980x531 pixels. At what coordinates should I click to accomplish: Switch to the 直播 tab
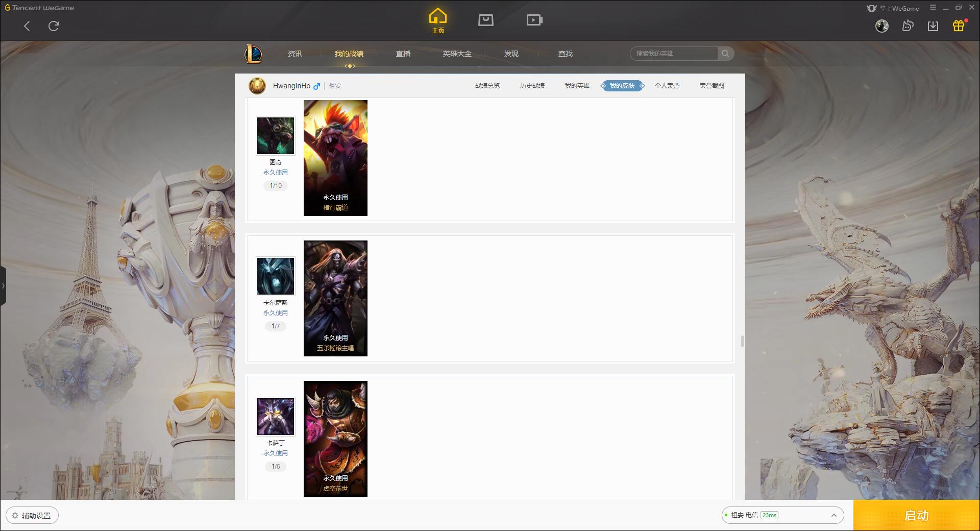coord(403,54)
